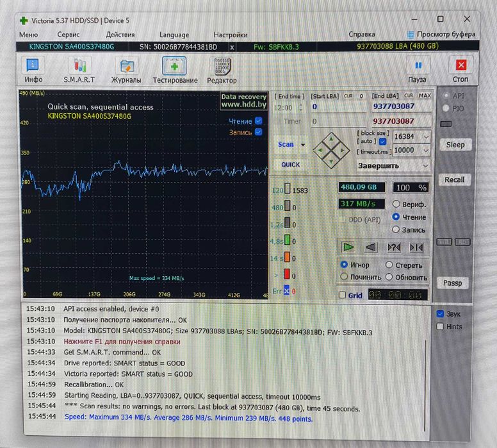This screenshot has height=448, width=497.
Task: Click the Victoria green cross app icon
Action: [x=24, y=21]
